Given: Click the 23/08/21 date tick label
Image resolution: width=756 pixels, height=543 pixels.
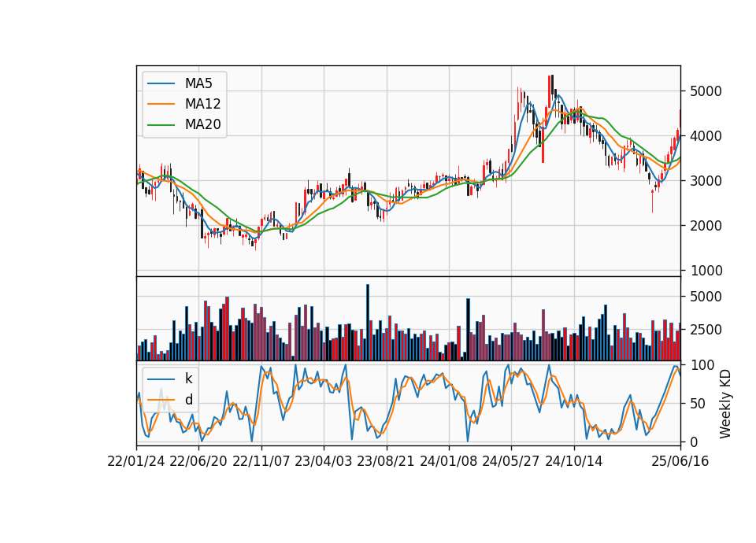Looking at the screenshot, I should click(386, 461).
